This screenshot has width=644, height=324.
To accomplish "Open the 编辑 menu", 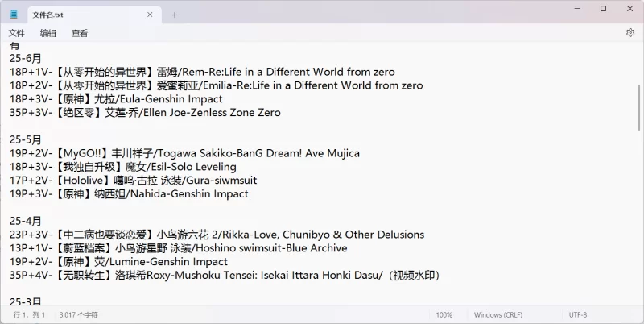I will coord(48,33).
